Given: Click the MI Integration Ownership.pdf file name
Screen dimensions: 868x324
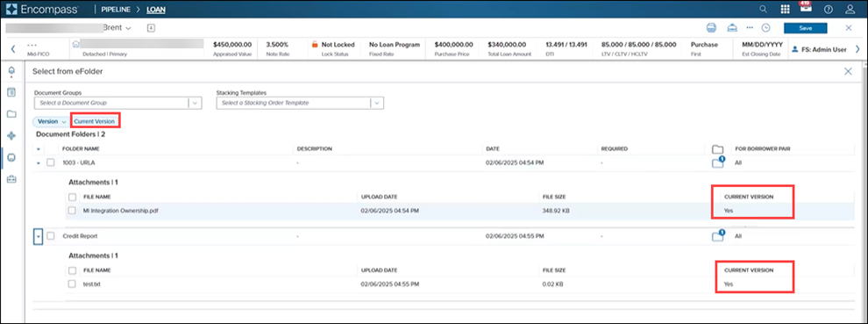Looking at the screenshot, I should pos(121,211).
